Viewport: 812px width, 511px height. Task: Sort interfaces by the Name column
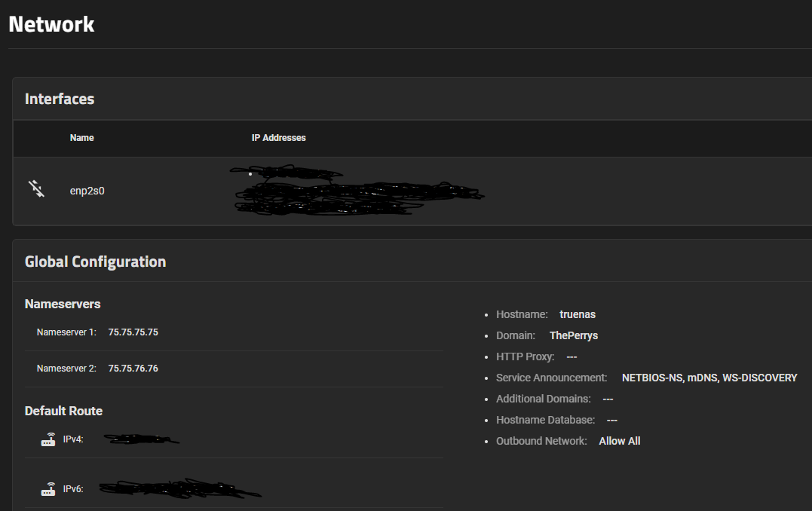pos(82,138)
